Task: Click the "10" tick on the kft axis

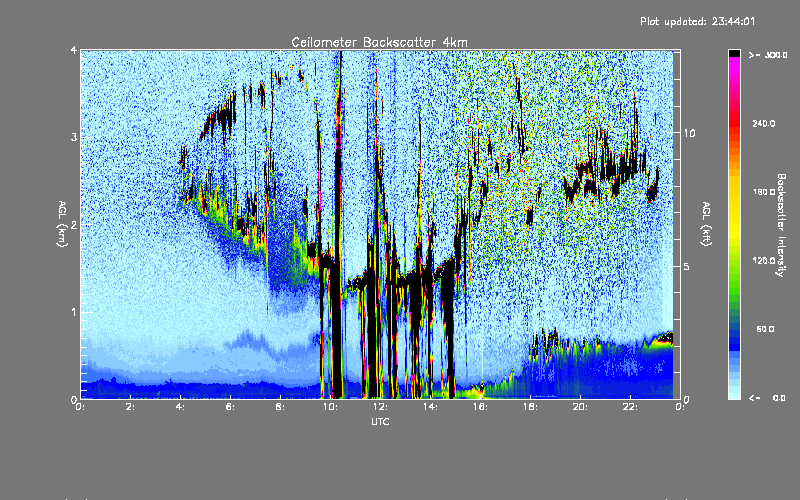Action: pos(689,133)
